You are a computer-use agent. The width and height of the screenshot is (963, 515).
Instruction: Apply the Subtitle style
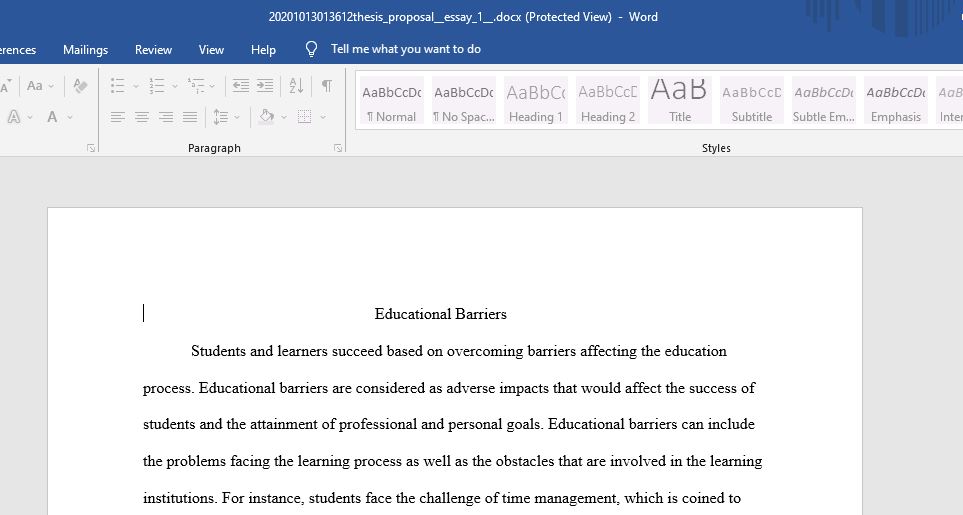[x=751, y=101]
